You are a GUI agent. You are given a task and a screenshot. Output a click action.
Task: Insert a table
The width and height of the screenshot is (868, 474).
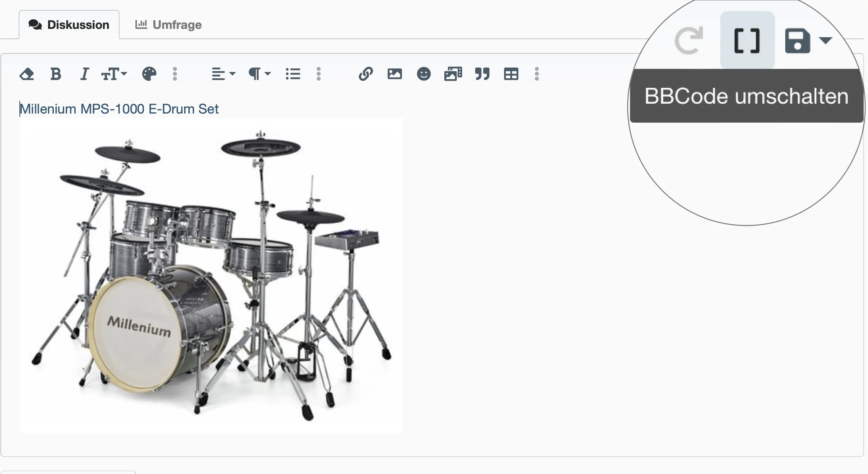click(x=511, y=74)
